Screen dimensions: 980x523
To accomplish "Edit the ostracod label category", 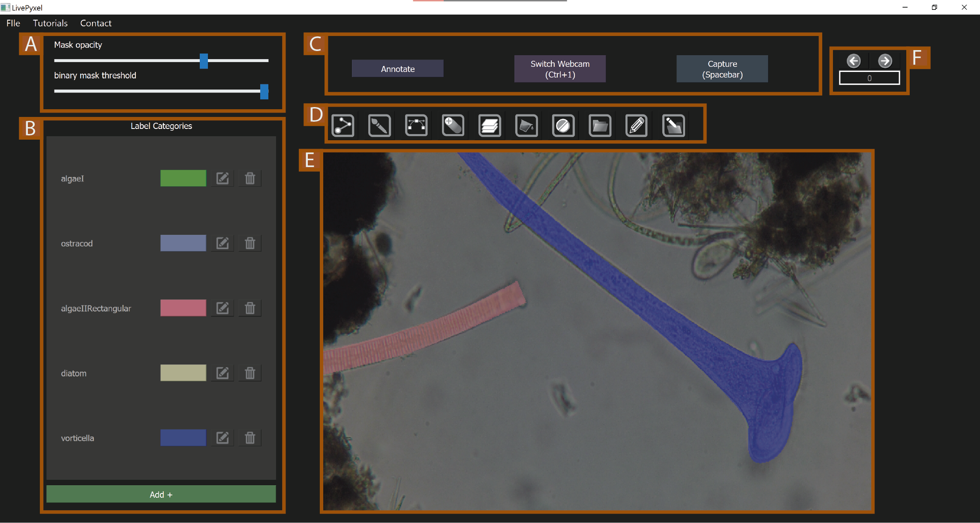I will pos(222,243).
